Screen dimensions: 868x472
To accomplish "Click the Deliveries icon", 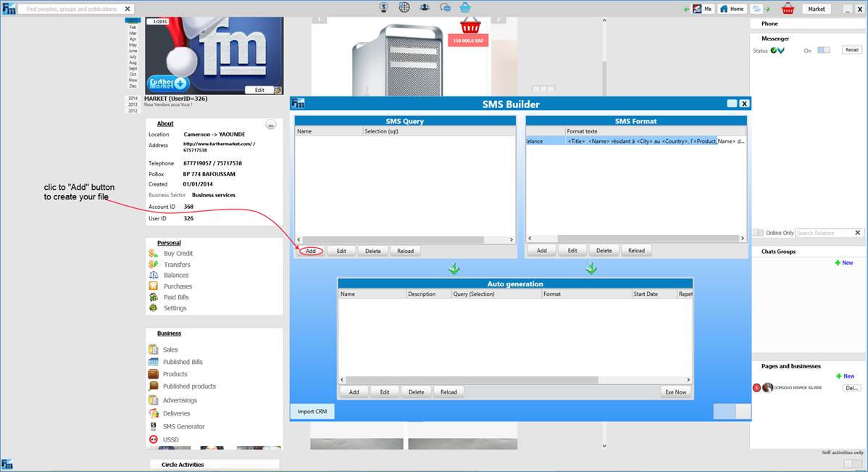I will point(154,413).
